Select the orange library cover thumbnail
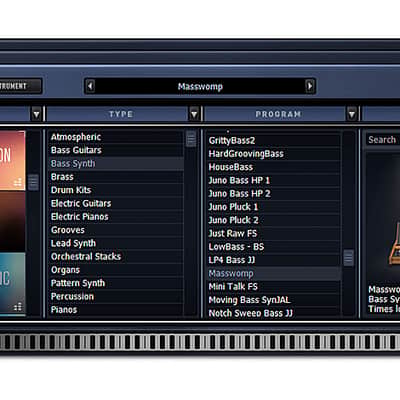The height and width of the screenshot is (400, 400). click(12, 161)
